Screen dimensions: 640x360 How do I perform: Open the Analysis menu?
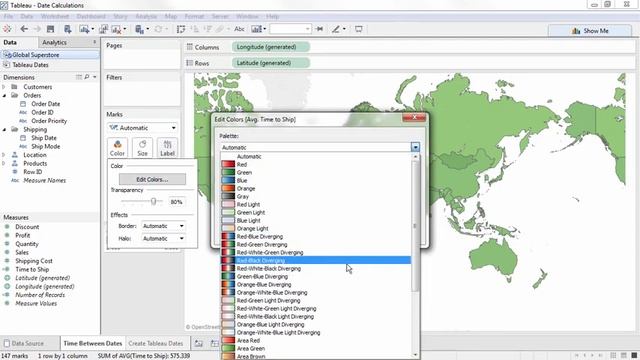[146, 16]
